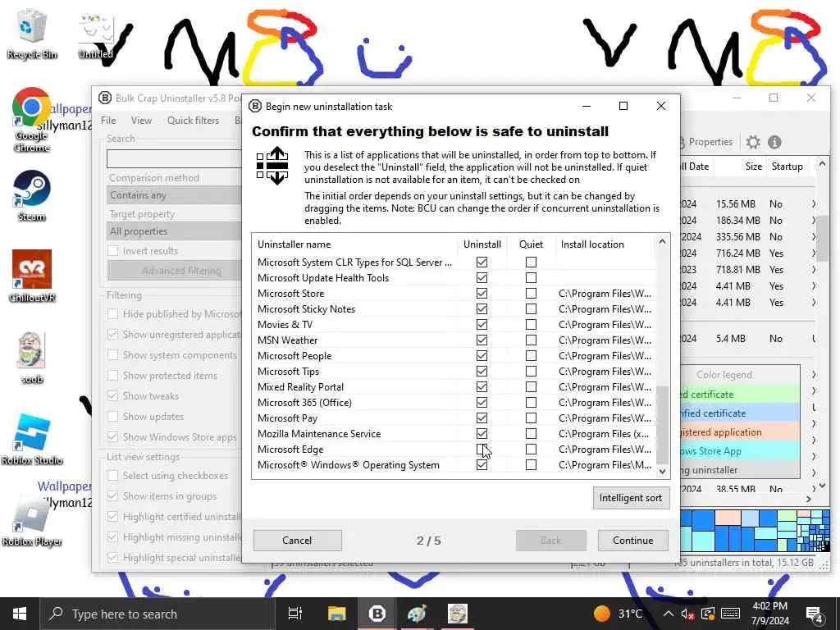Expand the 186.34 MB row chevron
This screenshot has height=630, width=840.
814,220
